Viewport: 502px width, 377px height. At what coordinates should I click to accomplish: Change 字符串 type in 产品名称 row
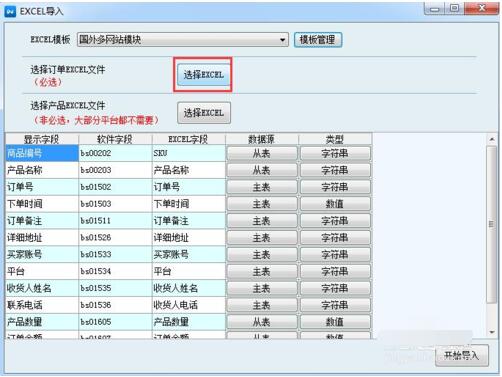coord(335,170)
